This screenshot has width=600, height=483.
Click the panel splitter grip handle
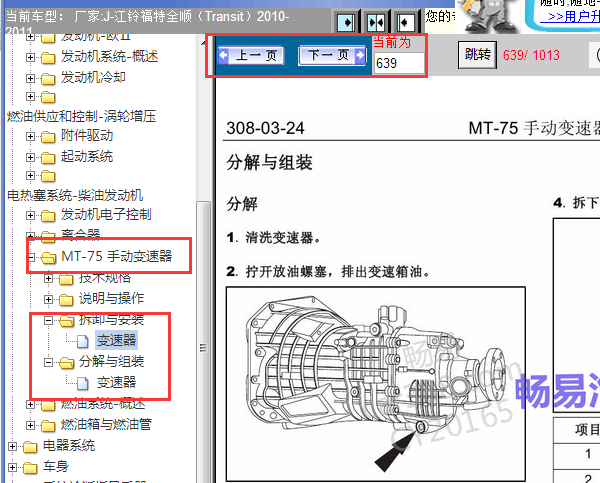tap(203, 348)
